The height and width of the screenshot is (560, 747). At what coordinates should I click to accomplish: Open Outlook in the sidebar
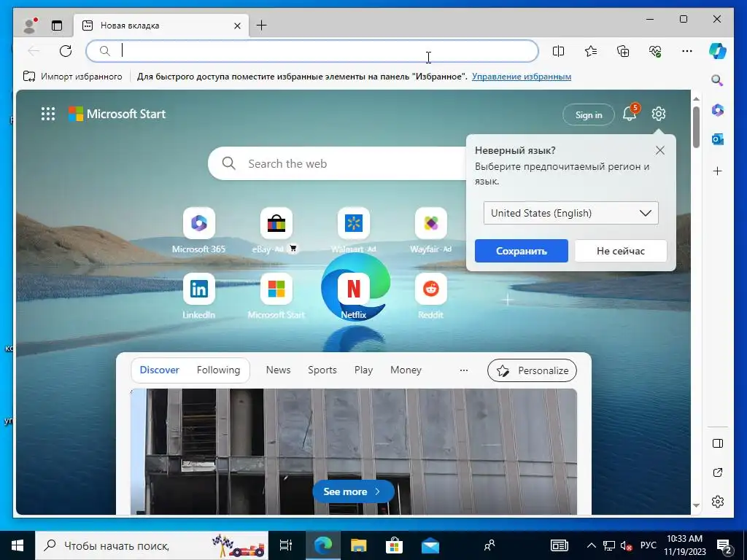(718, 139)
